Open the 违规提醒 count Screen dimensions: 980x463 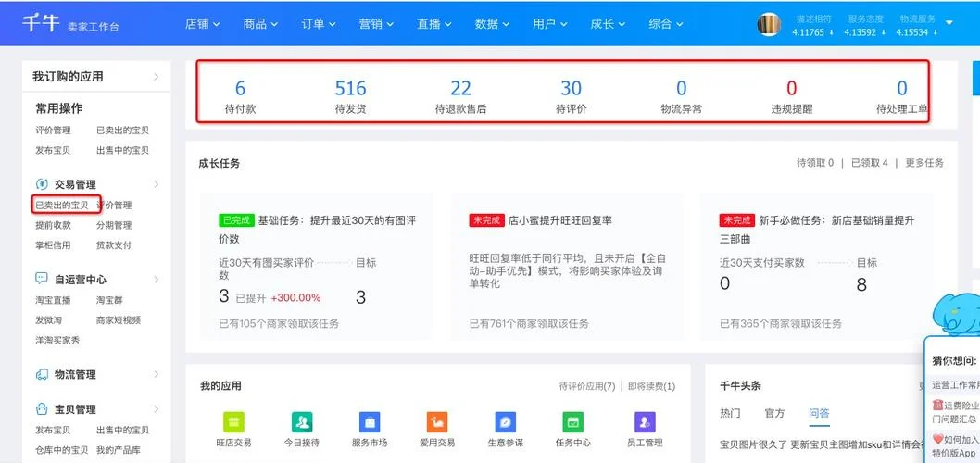click(x=792, y=96)
